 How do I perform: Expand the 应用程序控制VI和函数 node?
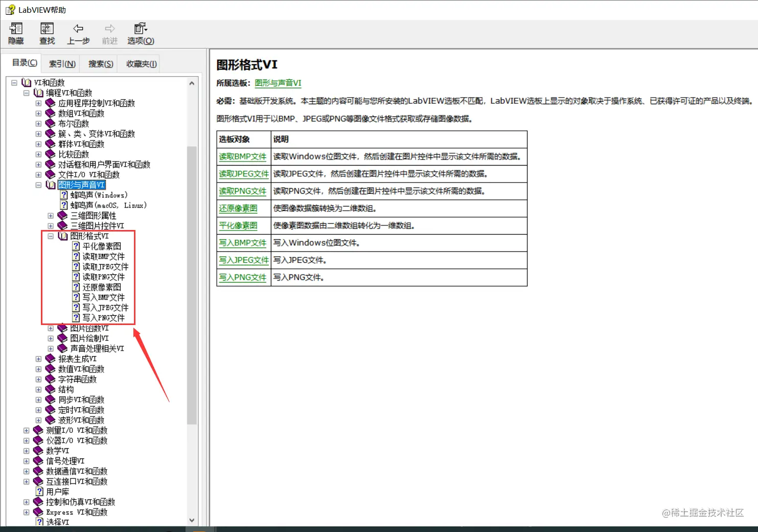point(38,103)
